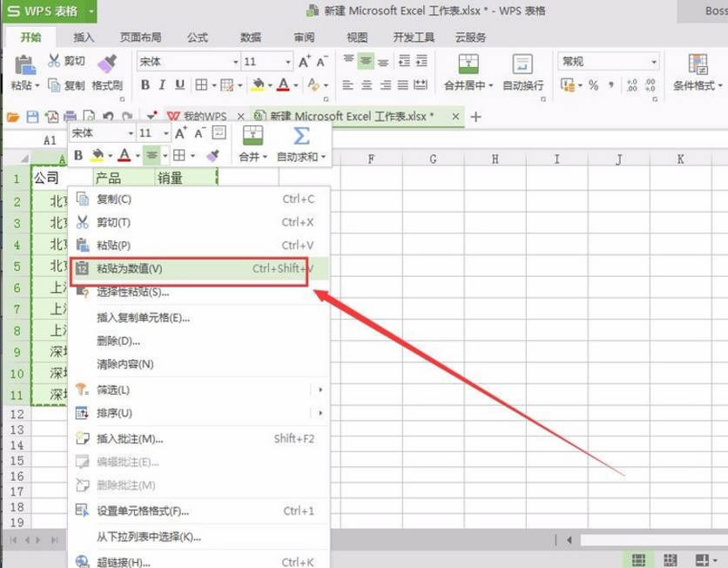This screenshot has height=568, width=728.
Task: Close the 新建 Microsoft Excel 工作表.xlsx tab
Action: pos(455,117)
